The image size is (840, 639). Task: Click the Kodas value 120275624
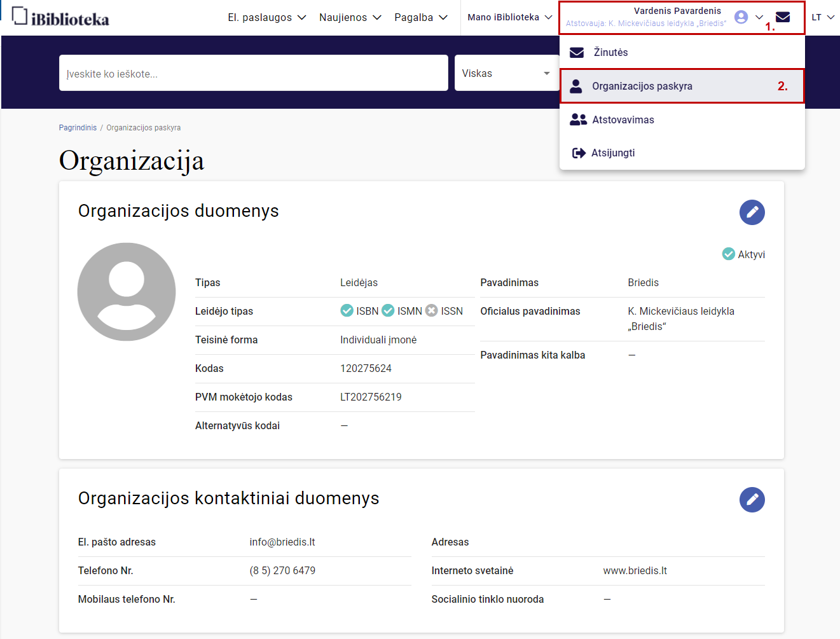pos(366,369)
